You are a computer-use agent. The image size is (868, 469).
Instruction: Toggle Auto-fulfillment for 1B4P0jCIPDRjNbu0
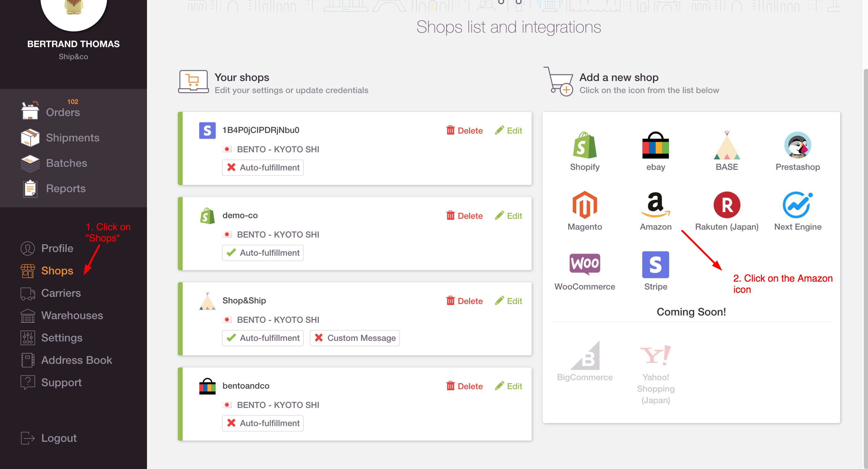tap(263, 167)
